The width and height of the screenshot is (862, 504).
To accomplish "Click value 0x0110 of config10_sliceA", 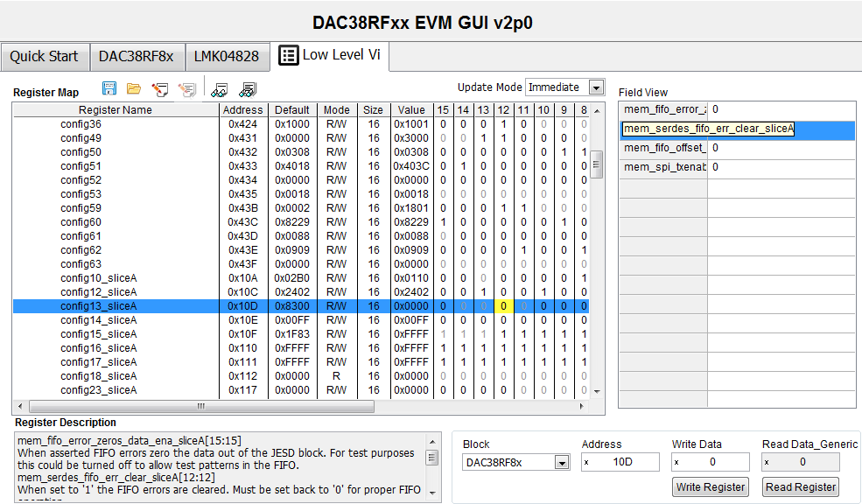I will click(411, 278).
